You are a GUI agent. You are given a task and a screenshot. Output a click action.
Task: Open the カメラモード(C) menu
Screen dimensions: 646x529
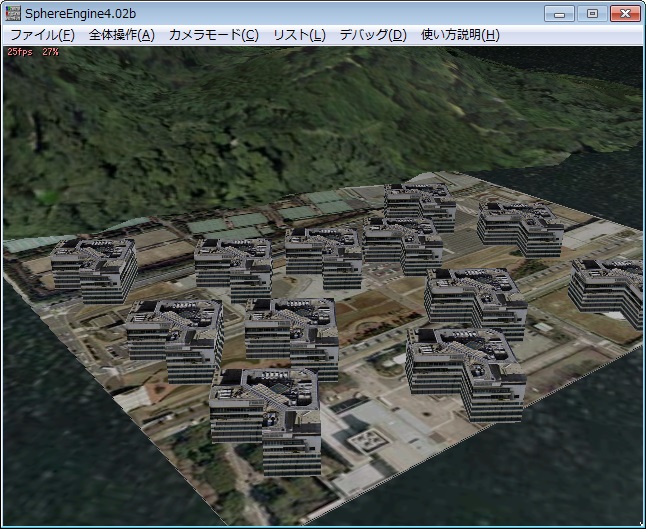point(213,35)
